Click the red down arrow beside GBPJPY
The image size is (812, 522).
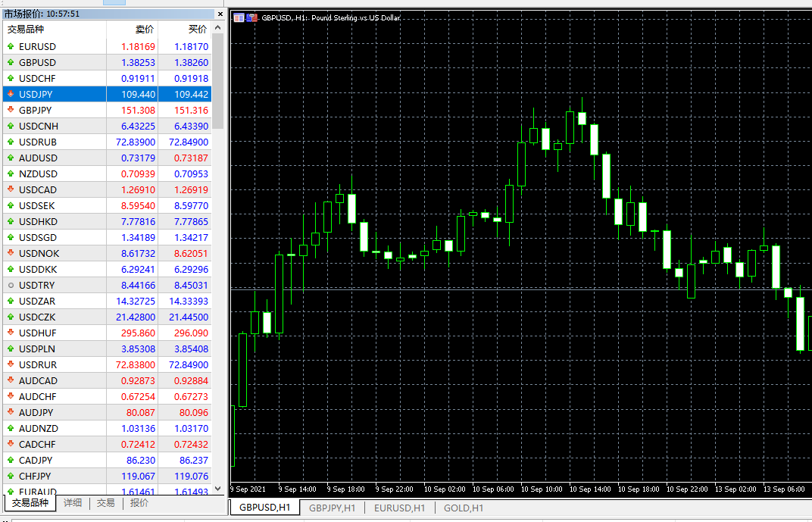pyautogui.click(x=10, y=110)
